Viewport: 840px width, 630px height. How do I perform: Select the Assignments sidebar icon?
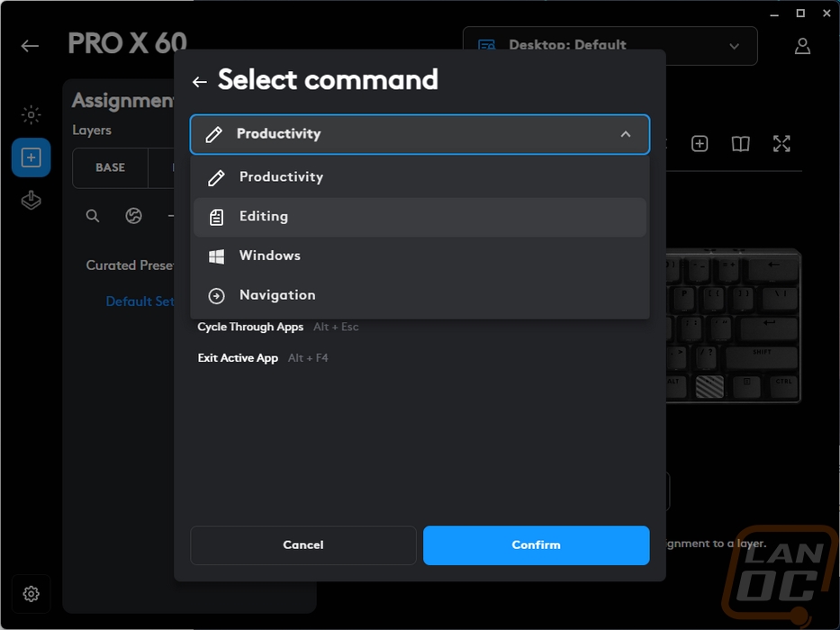32,157
